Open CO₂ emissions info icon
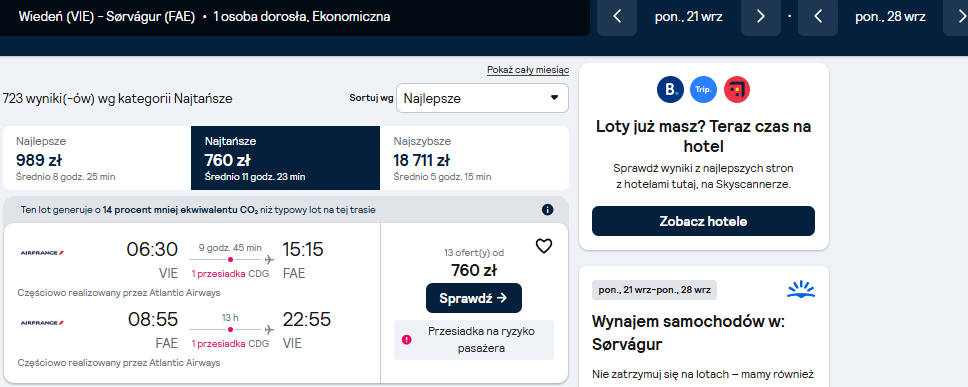Screen dimensions: 968x387 click(547, 210)
